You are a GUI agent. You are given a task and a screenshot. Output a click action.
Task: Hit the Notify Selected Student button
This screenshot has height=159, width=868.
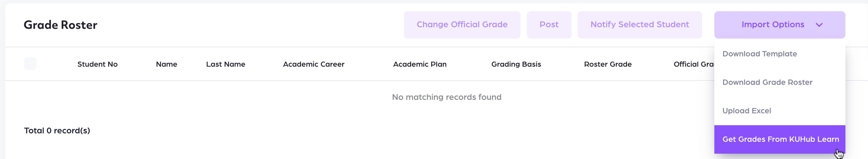pyautogui.click(x=639, y=24)
